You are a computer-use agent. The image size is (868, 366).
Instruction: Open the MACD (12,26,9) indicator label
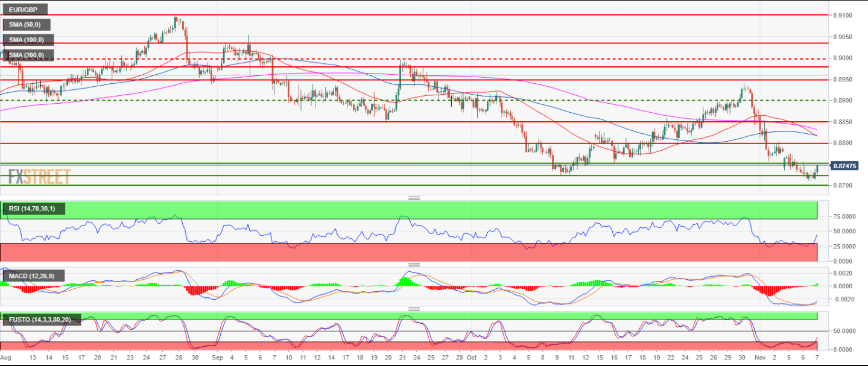tap(31, 276)
